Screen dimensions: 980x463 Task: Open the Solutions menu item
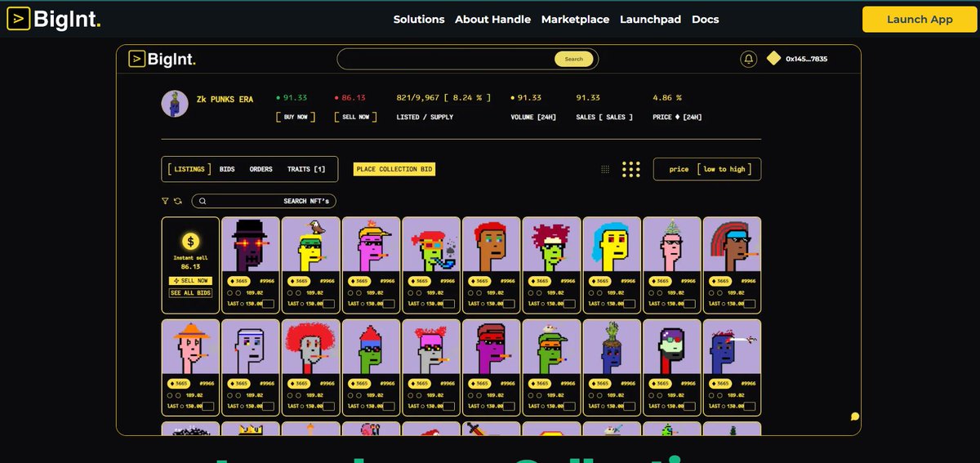419,19
